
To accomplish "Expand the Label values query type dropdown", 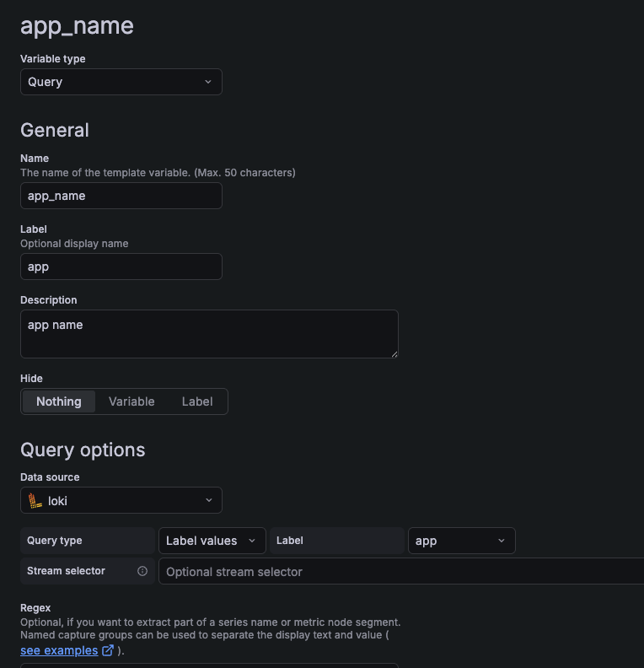I will pos(212,541).
